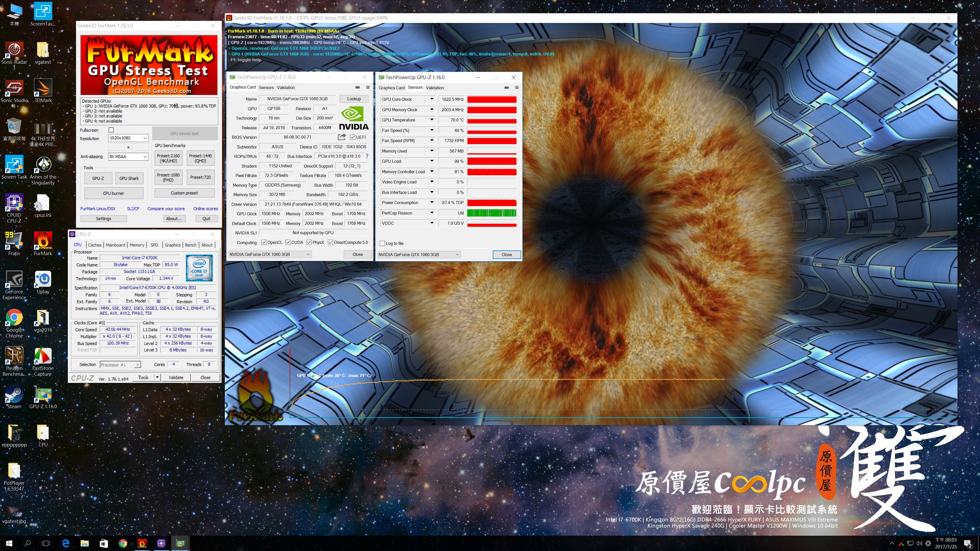This screenshot has width=980, height=551.
Task: Click the GPU Load red sensor graph
Action: click(492, 161)
